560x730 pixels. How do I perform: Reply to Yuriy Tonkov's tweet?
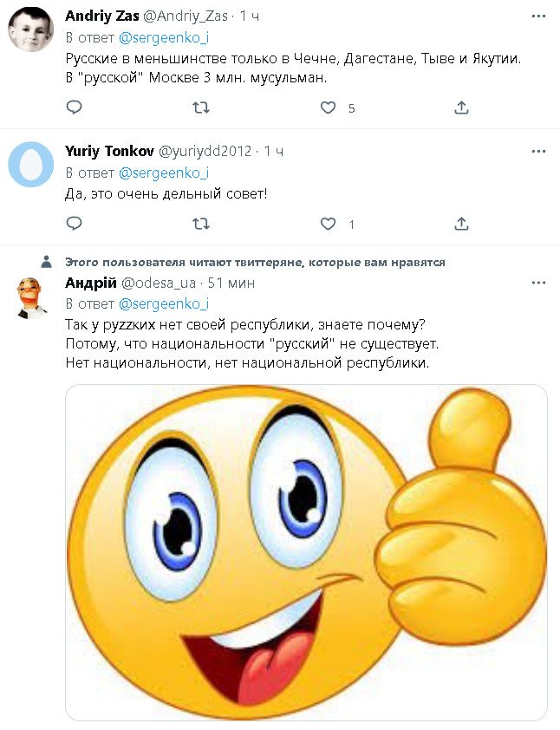click(75, 224)
